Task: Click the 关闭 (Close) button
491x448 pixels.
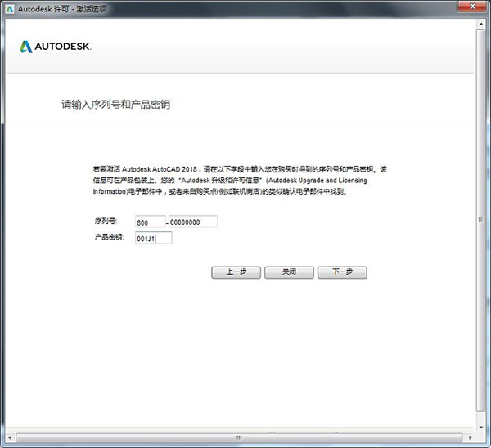Action: coord(289,272)
